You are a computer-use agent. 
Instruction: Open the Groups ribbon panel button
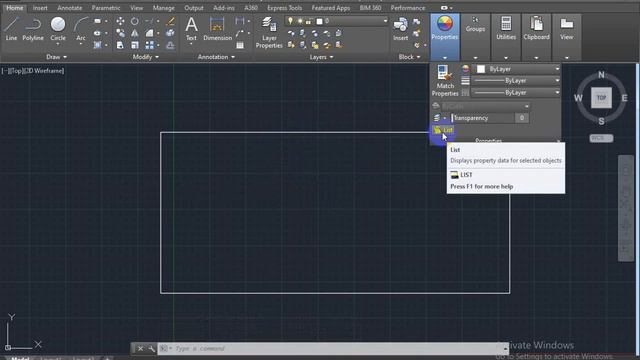click(x=475, y=36)
